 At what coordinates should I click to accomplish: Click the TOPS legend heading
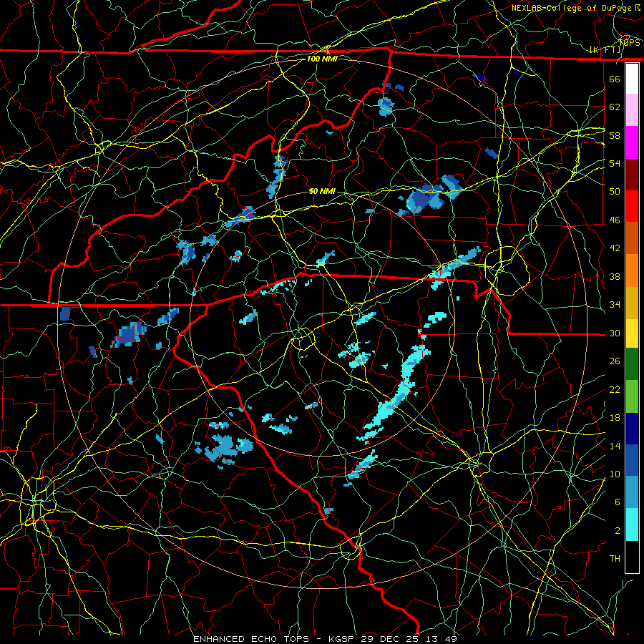(629, 43)
